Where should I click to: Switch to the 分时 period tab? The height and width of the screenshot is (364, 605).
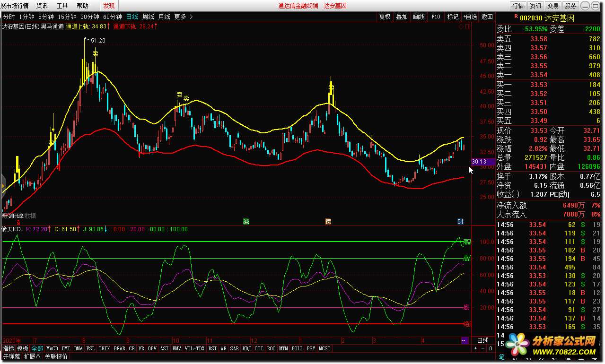coord(9,17)
